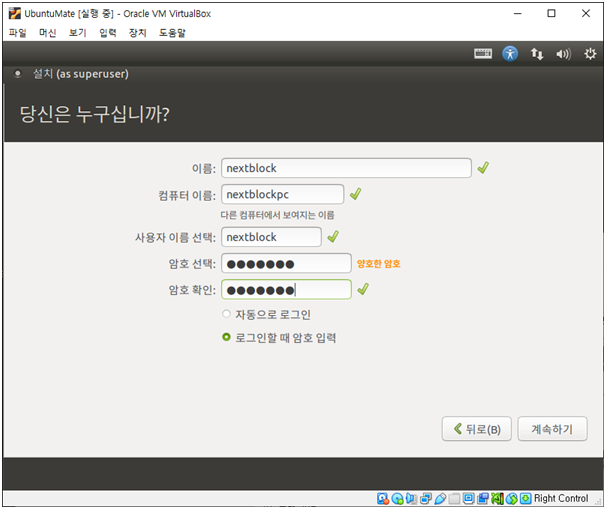This screenshot has width=606, height=509.
Task: Click the 설치 (as superuser) title text
Action: pyautogui.click(x=81, y=73)
